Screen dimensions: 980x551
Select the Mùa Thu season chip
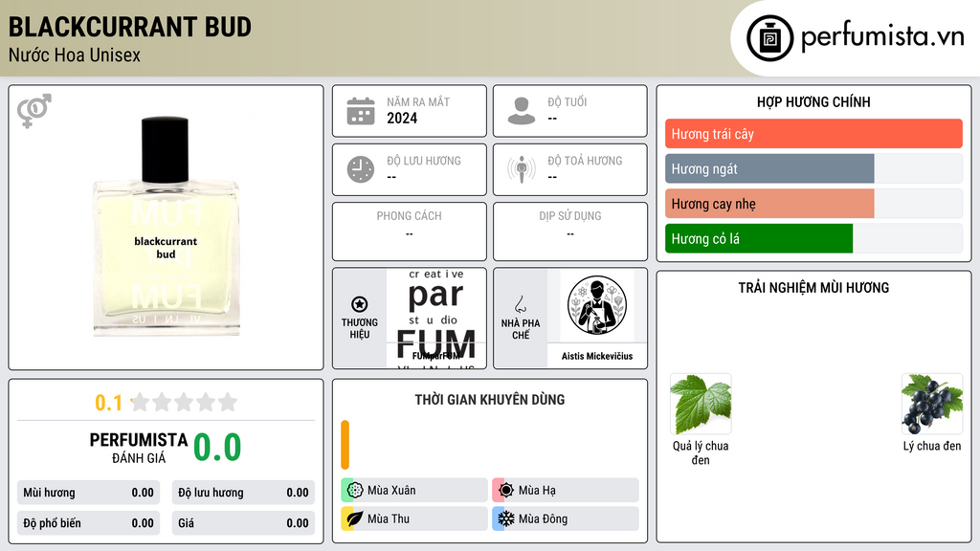[414, 518]
